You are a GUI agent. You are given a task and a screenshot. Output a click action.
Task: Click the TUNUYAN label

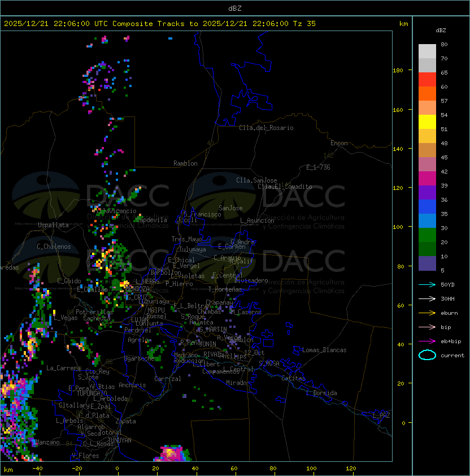tap(120, 440)
